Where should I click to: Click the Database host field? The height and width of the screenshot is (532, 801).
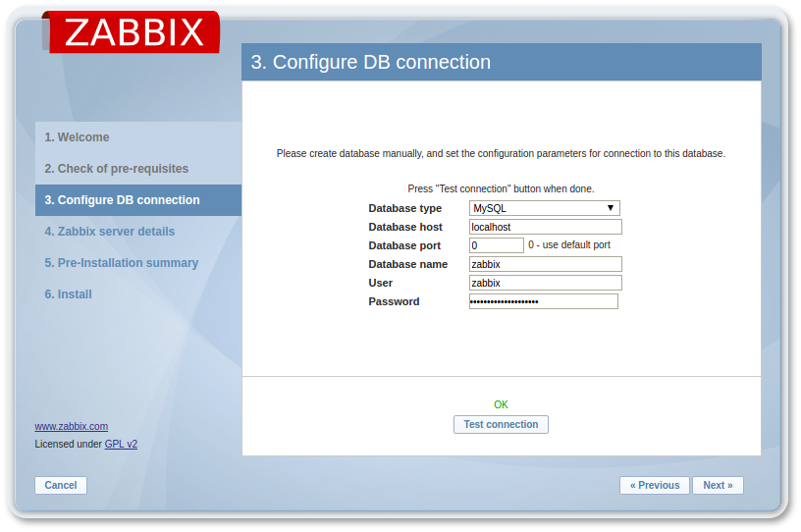[545, 227]
